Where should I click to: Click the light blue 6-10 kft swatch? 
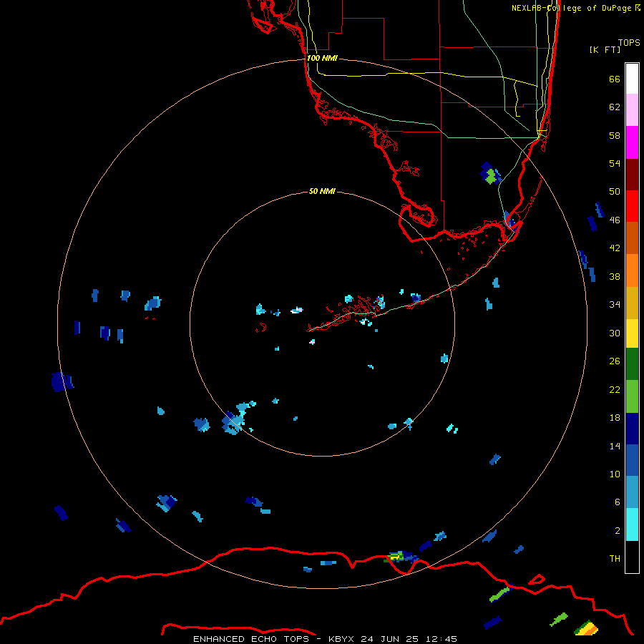(x=632, y=492)
